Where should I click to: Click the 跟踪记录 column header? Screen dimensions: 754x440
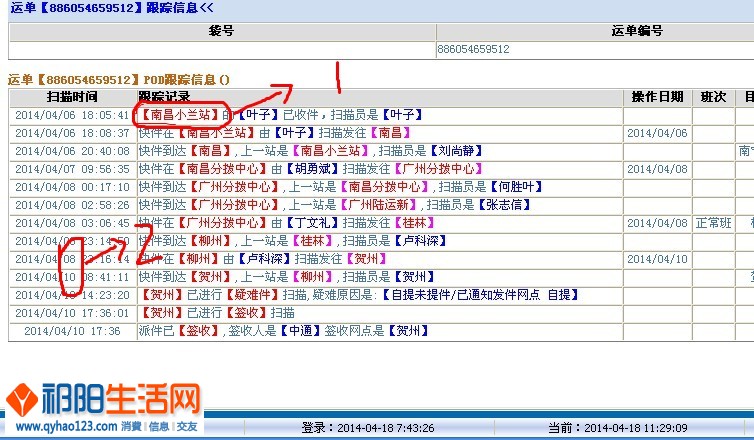[164, 97]
